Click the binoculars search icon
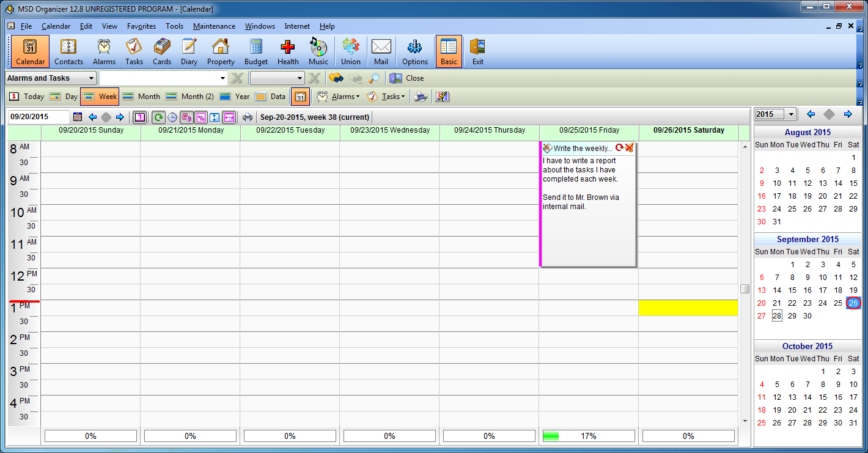This screenshot has height=453, width=868. (x=336, y=78)
